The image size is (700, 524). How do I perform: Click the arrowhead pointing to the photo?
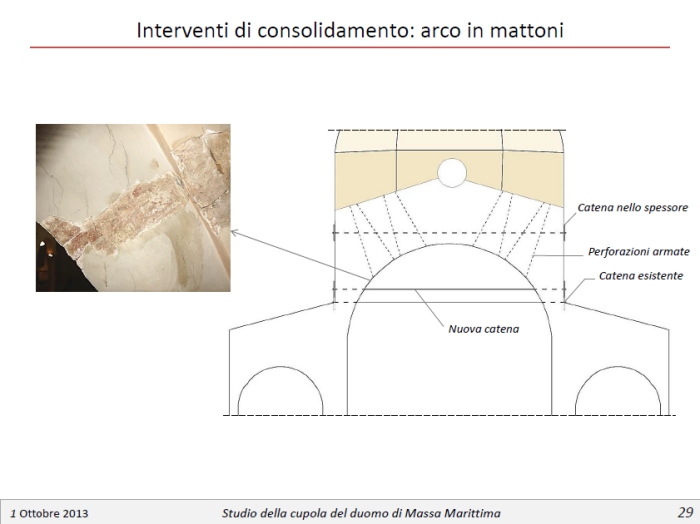coord(234,231)
